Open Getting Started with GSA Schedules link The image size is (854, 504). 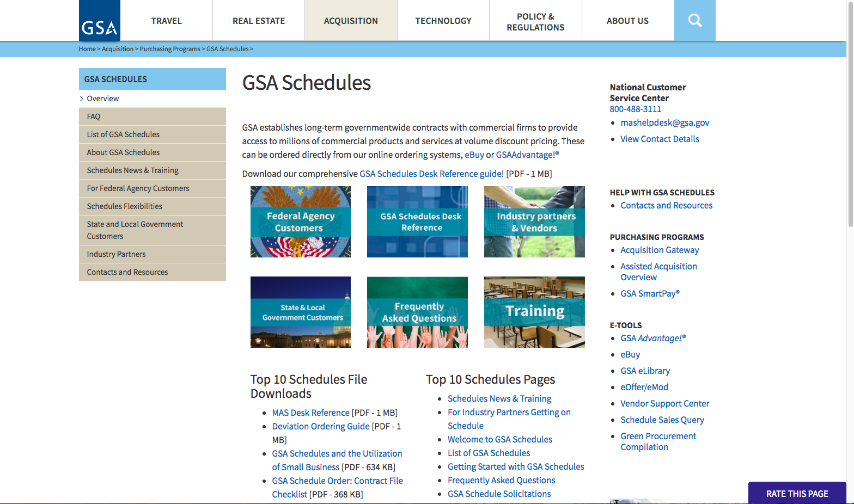pos(516,467)
